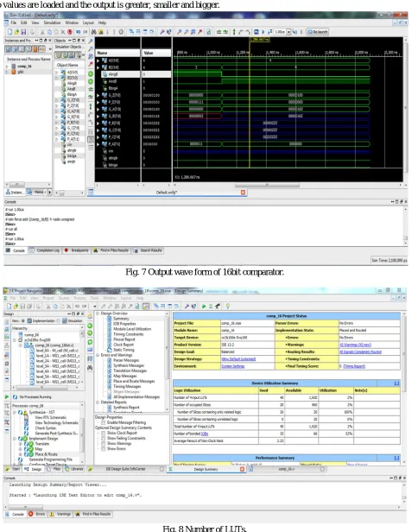
Task: Open the System Settings link
Action: [x=233, y=366]
